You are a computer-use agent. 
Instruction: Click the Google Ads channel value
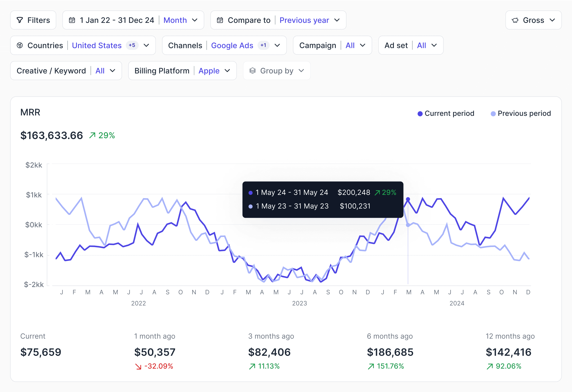[232, 45]
